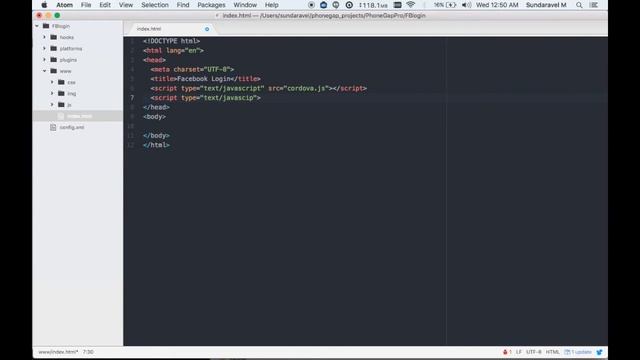Click the config.xml file icon
The height and width of the screenshot is (360, 640).
coord(53,127)
